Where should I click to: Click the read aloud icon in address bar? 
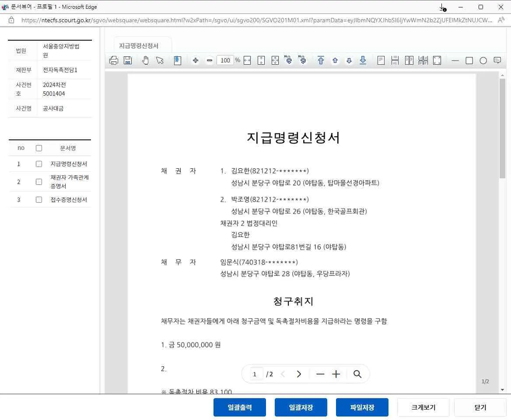(501, 20)
